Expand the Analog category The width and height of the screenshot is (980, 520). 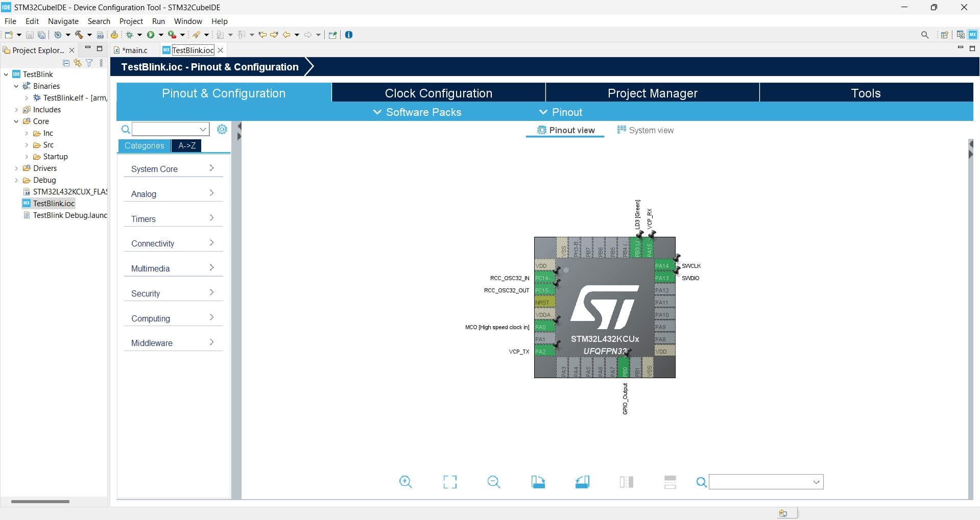pos(173,193)
